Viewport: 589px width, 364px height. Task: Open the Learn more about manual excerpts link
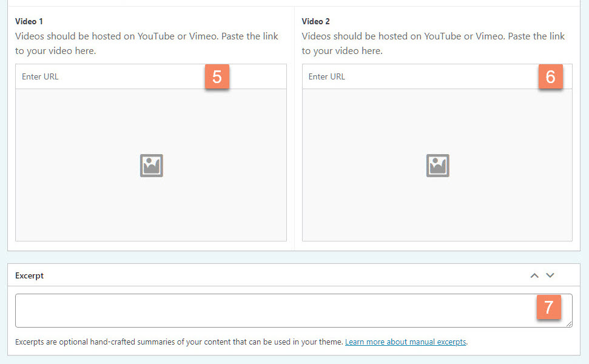[405, 342]
